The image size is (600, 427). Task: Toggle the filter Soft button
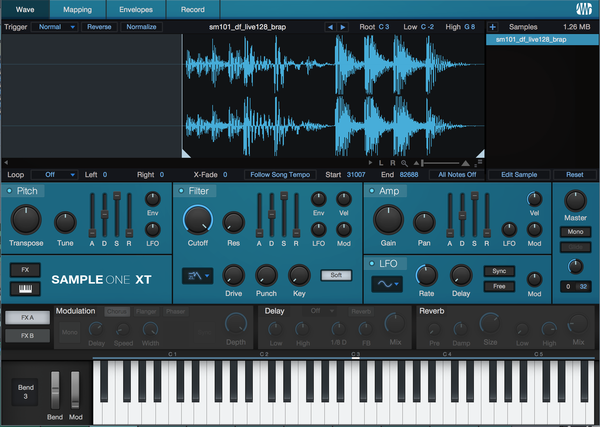(336, 275)
